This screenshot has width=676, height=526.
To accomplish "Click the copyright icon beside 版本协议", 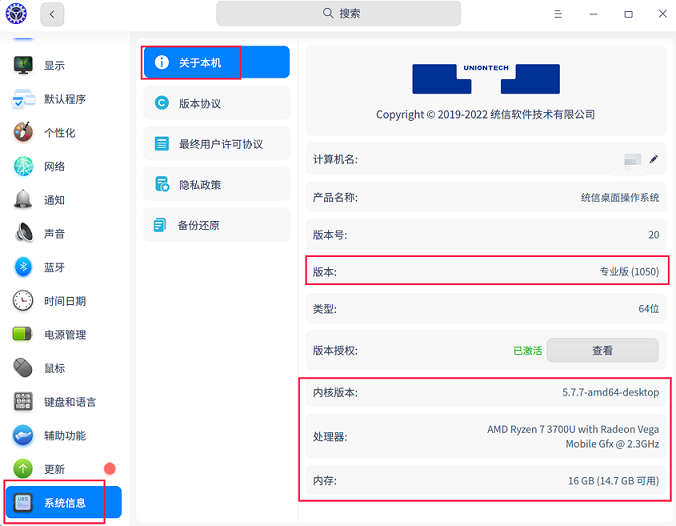I will tap(162, 103).
